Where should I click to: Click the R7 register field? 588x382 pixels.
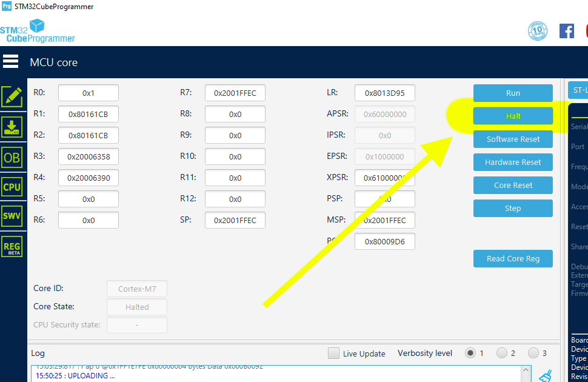(235, 93)
